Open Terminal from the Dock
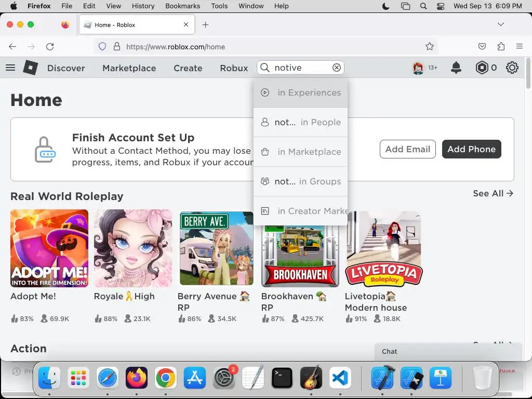The height and width of the screenshot is (399, 532). tap(282, 378)
